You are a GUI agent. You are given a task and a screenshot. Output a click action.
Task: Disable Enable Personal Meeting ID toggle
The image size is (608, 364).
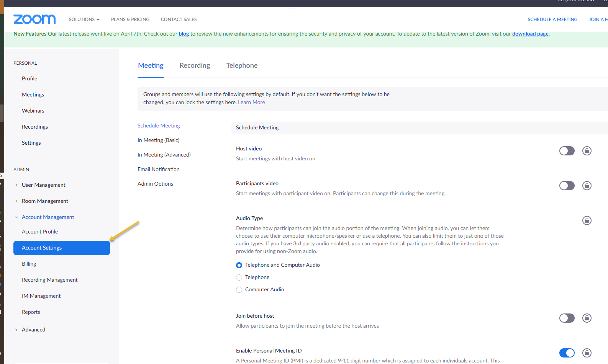pyautogui.click(x=567, y=353)
